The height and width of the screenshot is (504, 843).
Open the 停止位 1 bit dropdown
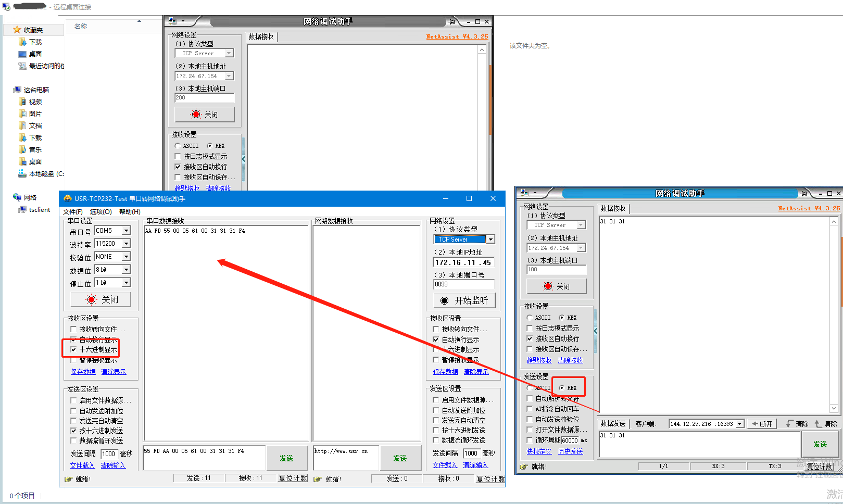coord(126,283)
